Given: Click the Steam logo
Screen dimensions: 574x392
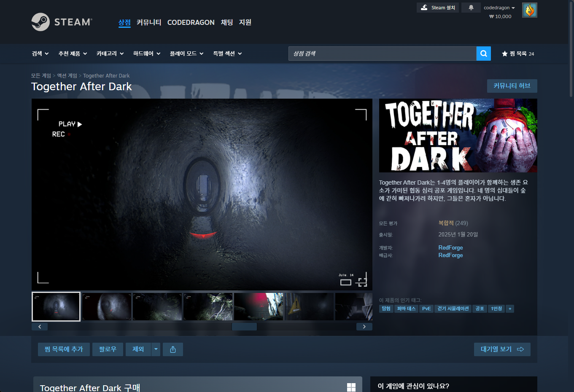Looking at the screenshot, I should coord(62,22).
